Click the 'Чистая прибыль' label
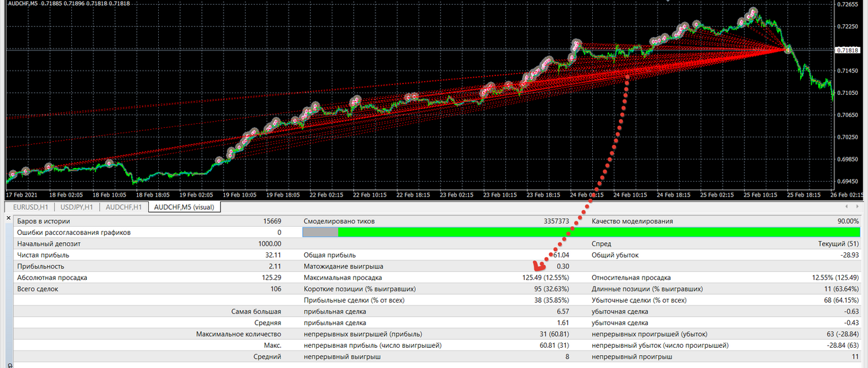The height and width of the screenshot is (368, 868). click(43, 255)
